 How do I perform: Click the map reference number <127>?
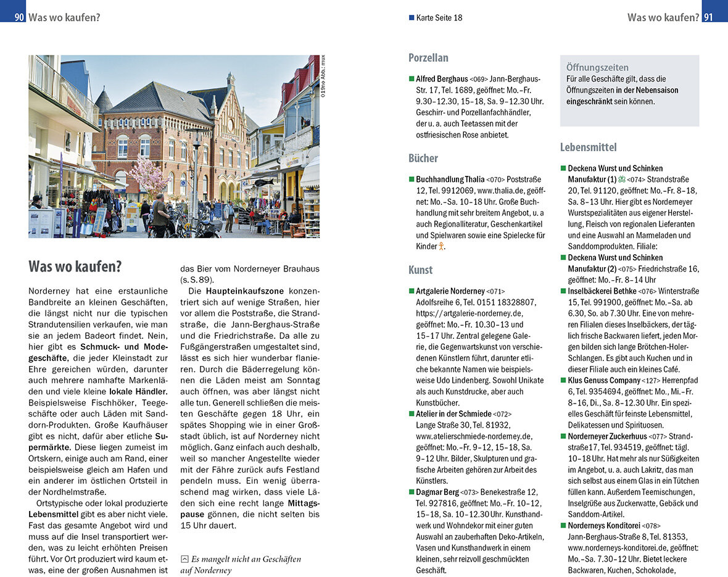(651, 381)
